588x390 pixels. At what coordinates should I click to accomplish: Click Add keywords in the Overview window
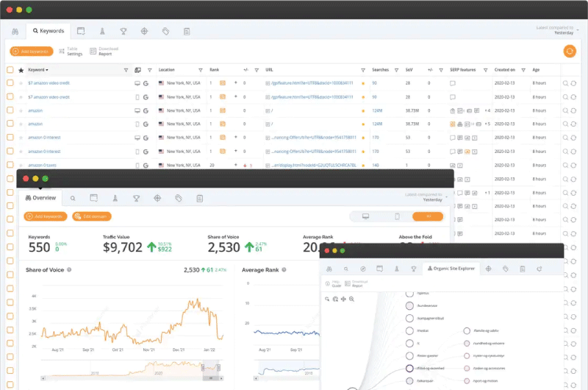[x=46, y=216]
